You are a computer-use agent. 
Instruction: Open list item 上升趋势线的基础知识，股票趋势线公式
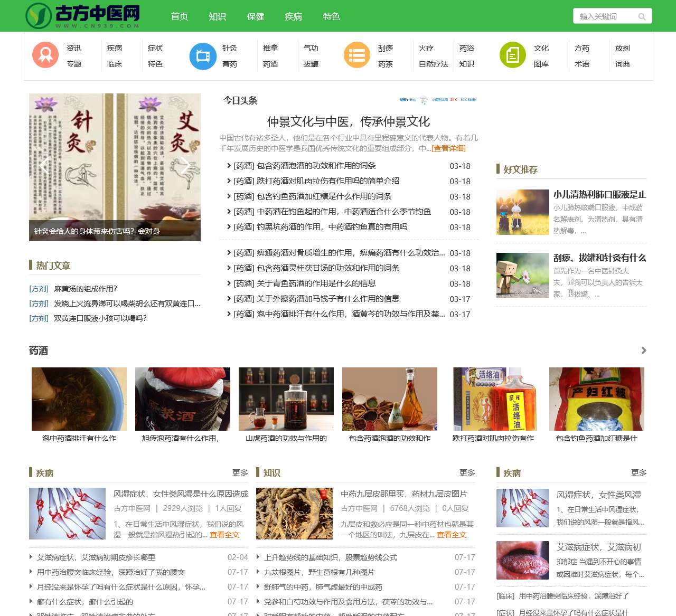click(x=331, y=557)
